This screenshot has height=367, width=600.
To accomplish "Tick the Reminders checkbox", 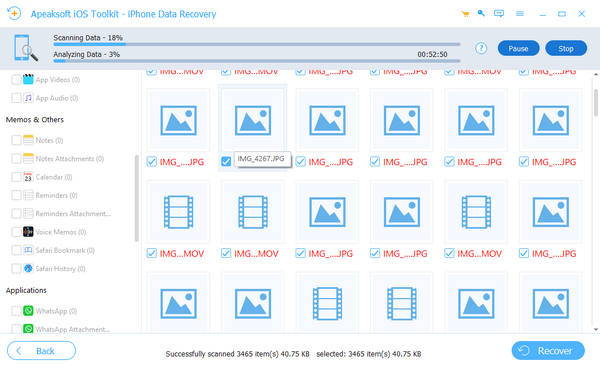I will tap(16, 195).
